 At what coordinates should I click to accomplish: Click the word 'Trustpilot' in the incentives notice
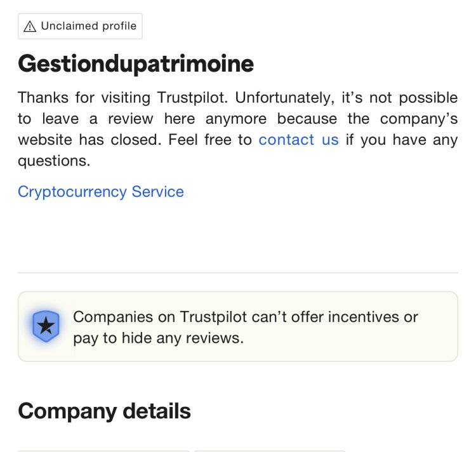click(x=213, y=317)
